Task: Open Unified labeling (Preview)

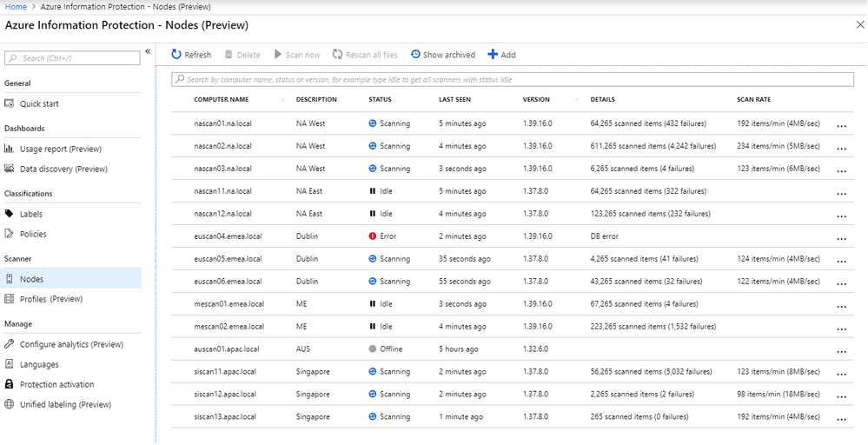Action: point(65,405)
